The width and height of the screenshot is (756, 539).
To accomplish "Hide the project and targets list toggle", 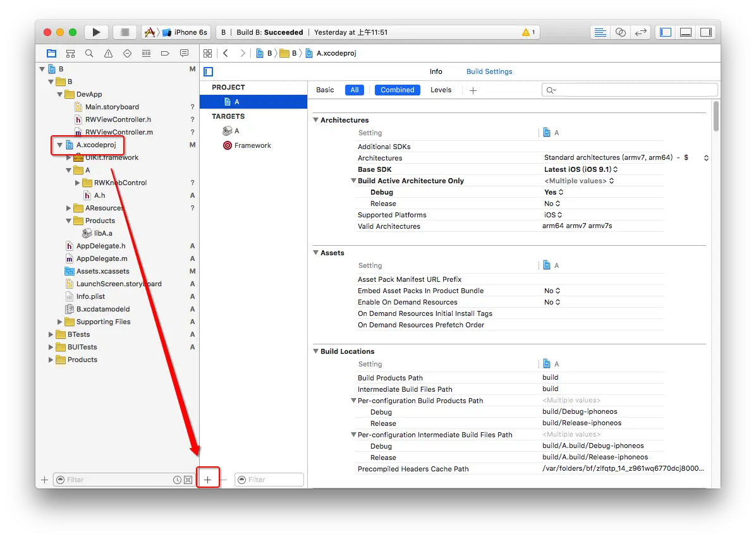I will 209,72.
